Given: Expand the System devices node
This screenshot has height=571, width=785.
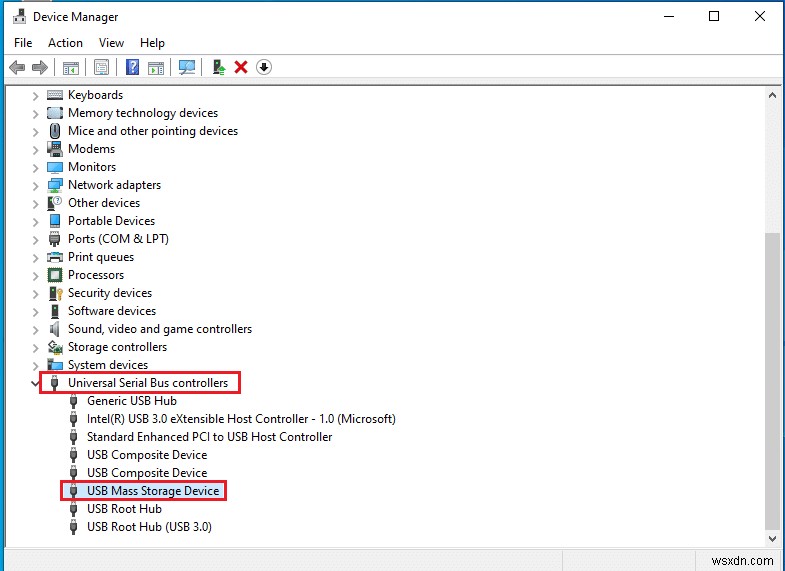Looking at the screenshot, I should coord(35,366).
